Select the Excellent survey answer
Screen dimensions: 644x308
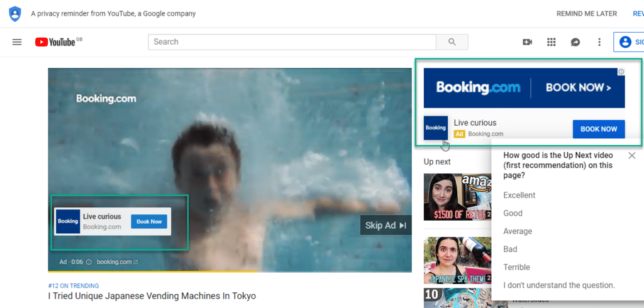pyautogui.click(x=519, y=195)
